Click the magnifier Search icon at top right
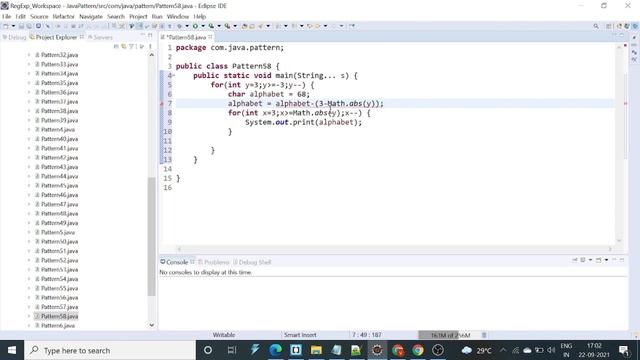640x360 pixels. point(596,26)
